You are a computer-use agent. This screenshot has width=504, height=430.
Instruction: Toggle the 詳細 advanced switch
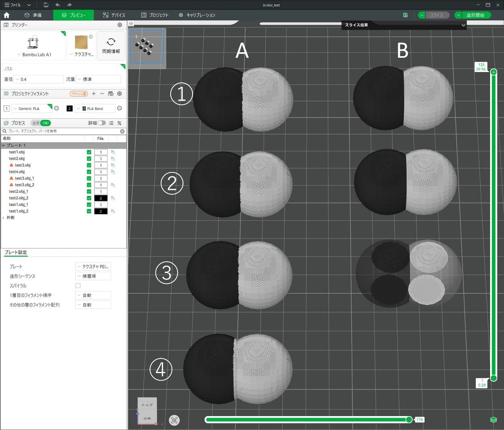tap(102, 123)
